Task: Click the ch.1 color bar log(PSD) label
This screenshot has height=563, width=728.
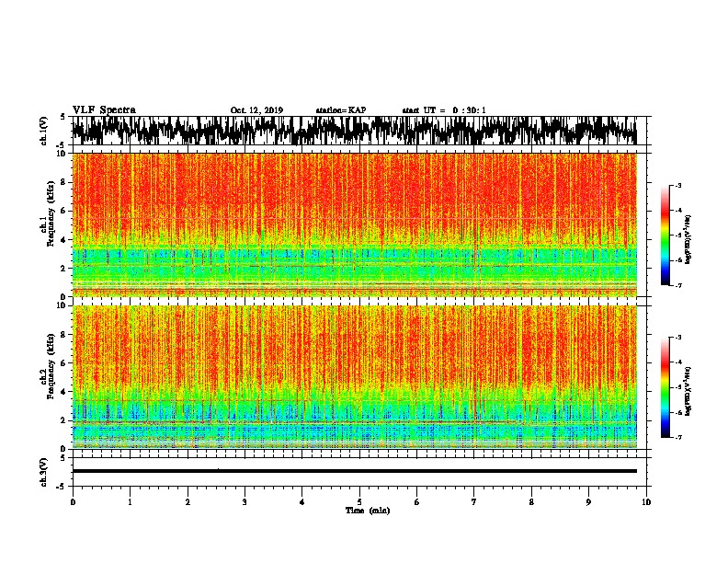Action: pyautogui.click(x=688, y=239)
